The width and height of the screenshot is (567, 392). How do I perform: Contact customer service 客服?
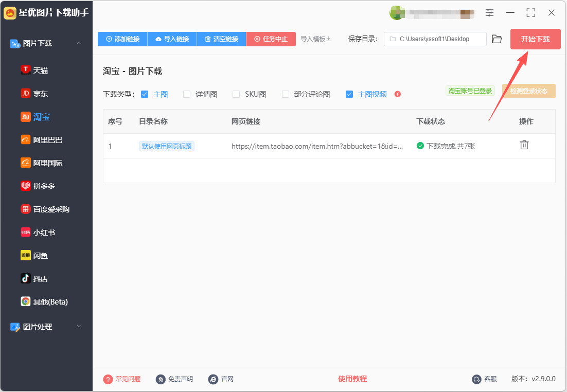click(485, 379)
